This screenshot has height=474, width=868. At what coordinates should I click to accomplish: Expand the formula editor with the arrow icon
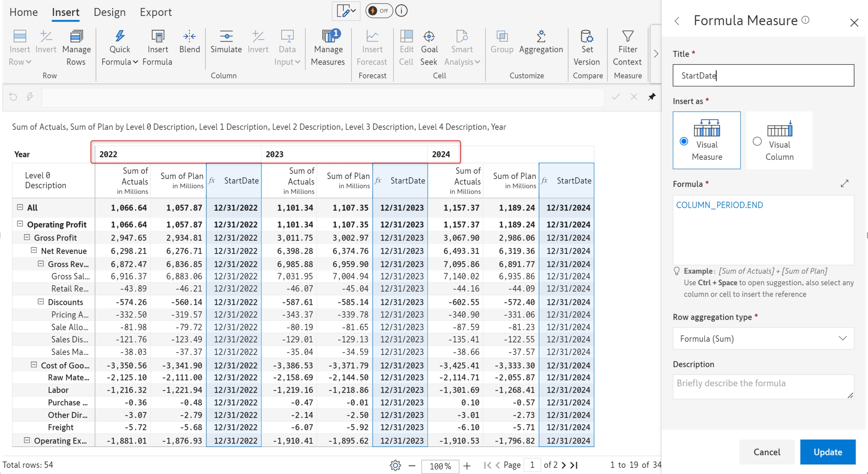coord(844,183)
